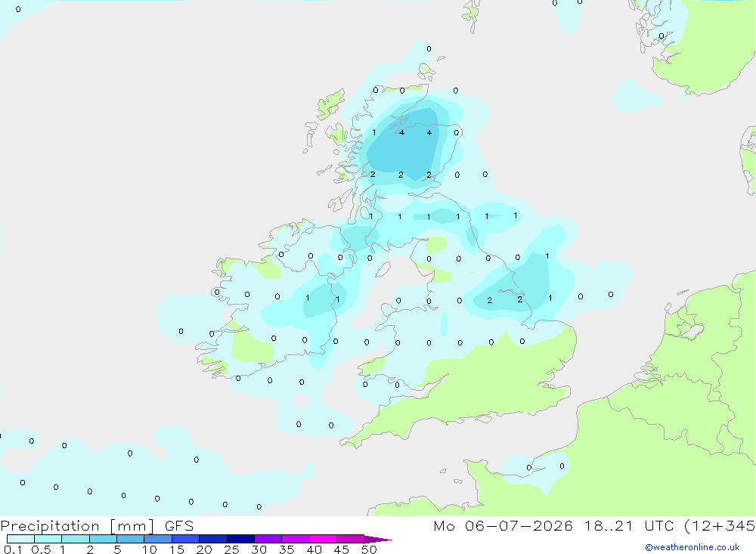Click the '[mm]' unit label
Screen dimensions: 756x554
point(132,526)
